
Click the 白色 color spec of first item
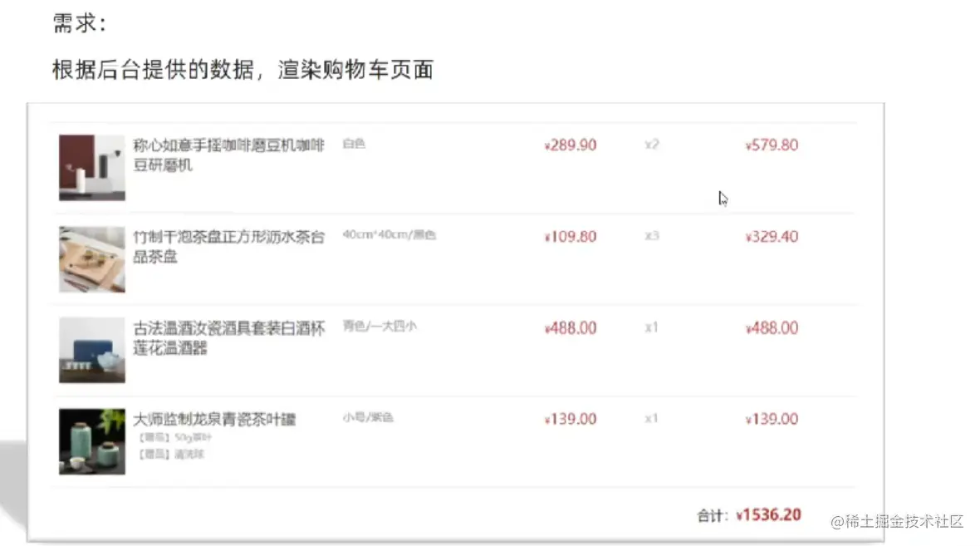pos(354,143)
